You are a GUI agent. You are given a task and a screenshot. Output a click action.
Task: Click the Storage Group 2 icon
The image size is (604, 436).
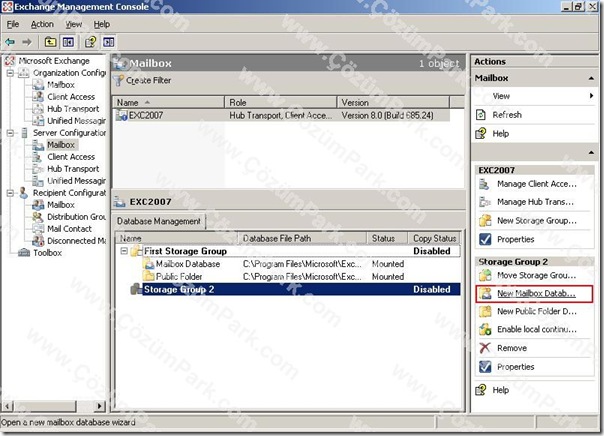click(136, 289)
